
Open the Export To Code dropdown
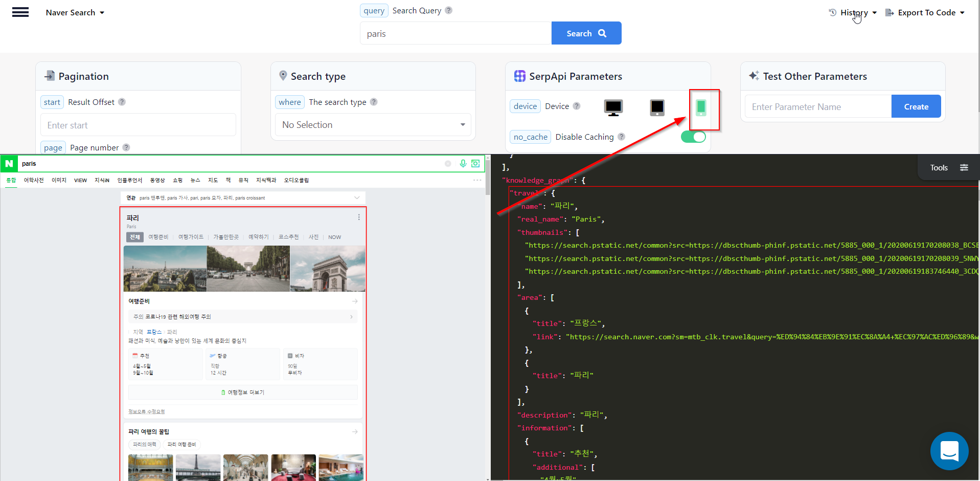click(925, 12)
